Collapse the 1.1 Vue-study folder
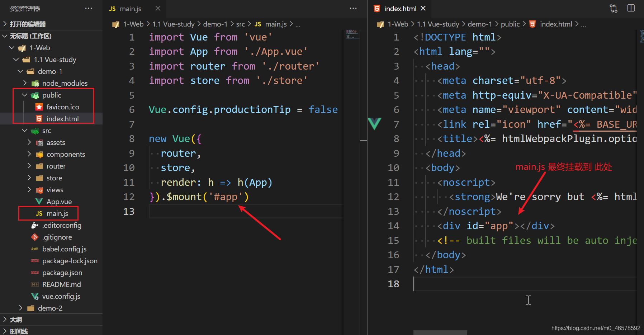Screen dimensions: 644x335 click(16, 60)
